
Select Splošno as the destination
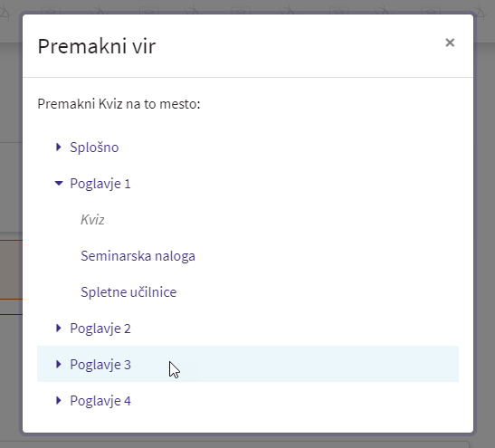tap(94, 148)
